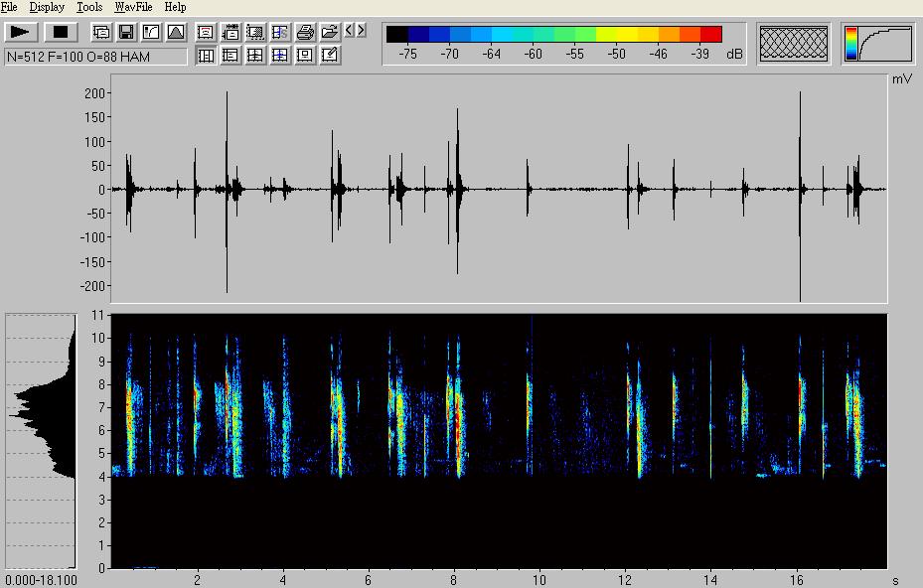Click the pencil edit icon in second row
Screen dimensions: 923x588
point(330,56)
